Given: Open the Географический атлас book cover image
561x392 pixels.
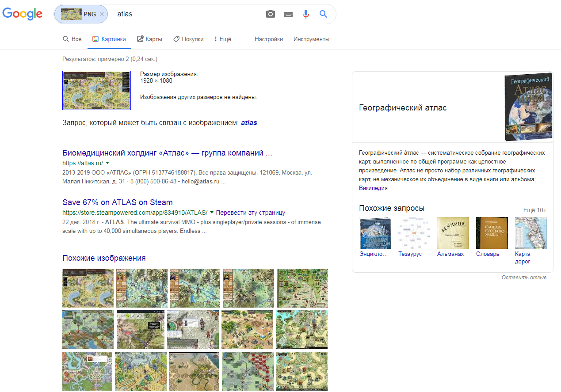Looking at the screenshot, I should 528,107.
